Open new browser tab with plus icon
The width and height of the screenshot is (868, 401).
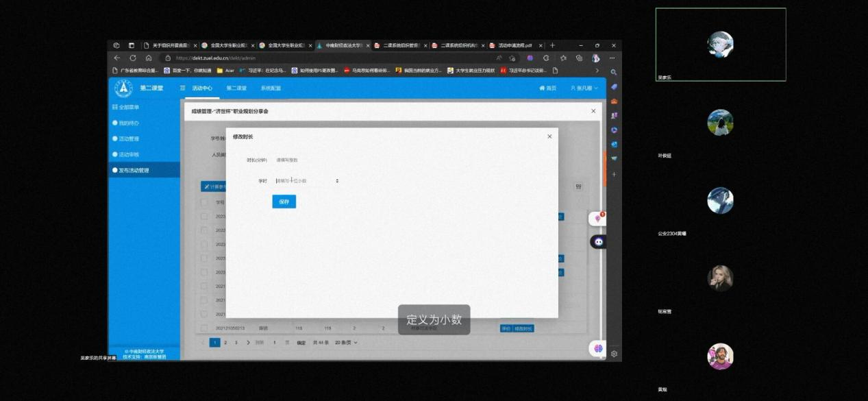tap(553, 45)
